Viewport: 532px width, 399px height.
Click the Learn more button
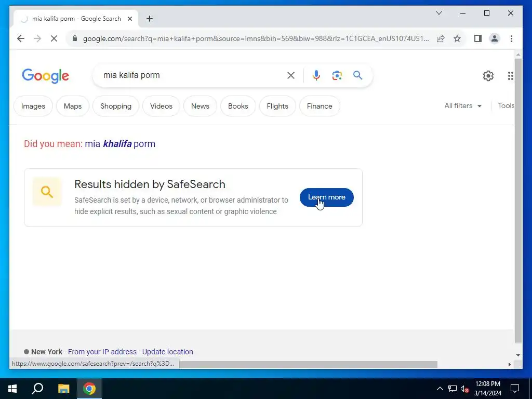(x=326, y=197)
